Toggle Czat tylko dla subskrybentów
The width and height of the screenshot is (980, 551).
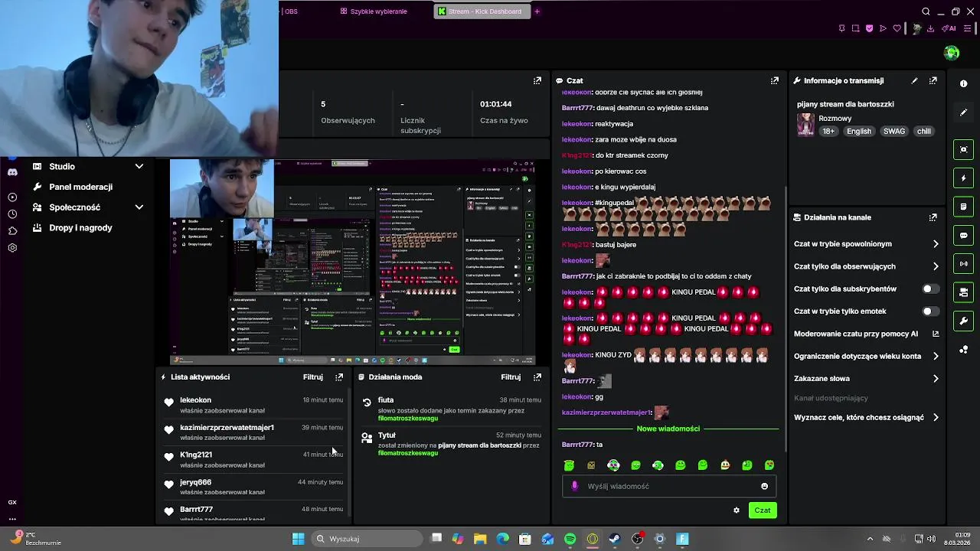pyautogui.click(x=930, y=289)
